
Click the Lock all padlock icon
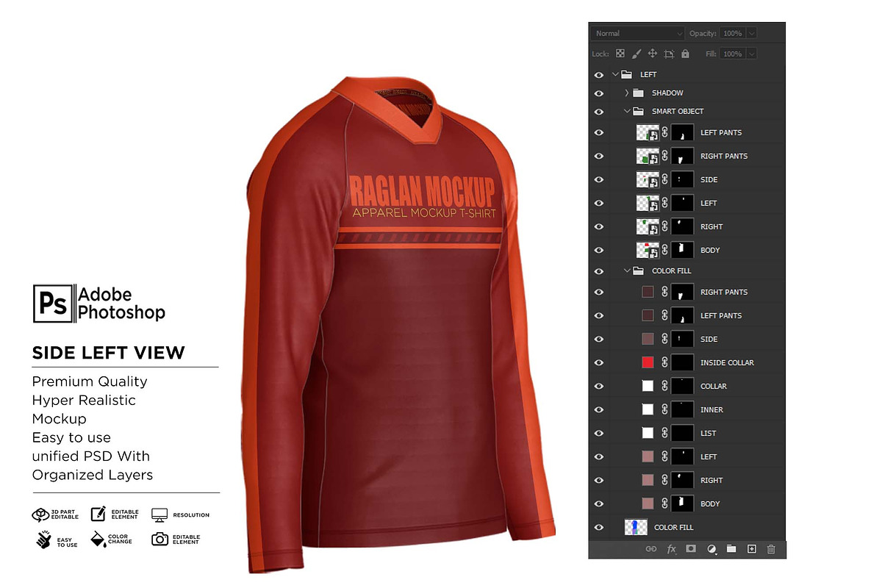point(685,54)
